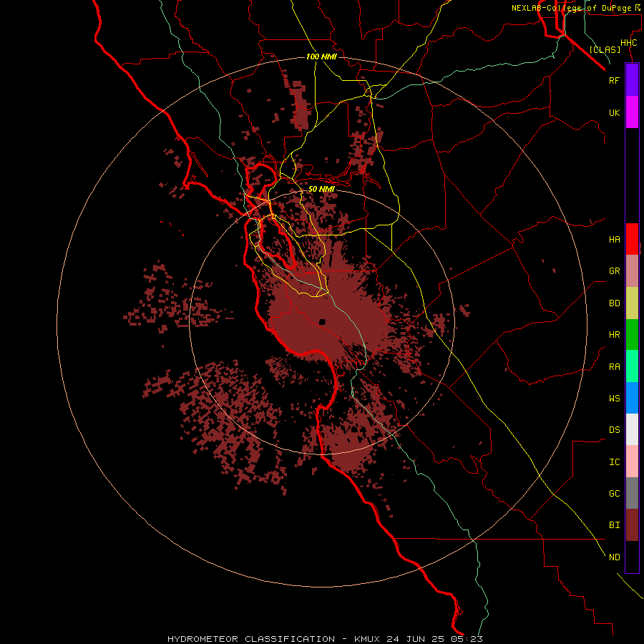Click the GR legend label
This screenshot has width=644, height=644.
pyautogui.click(x=614, y=271)
